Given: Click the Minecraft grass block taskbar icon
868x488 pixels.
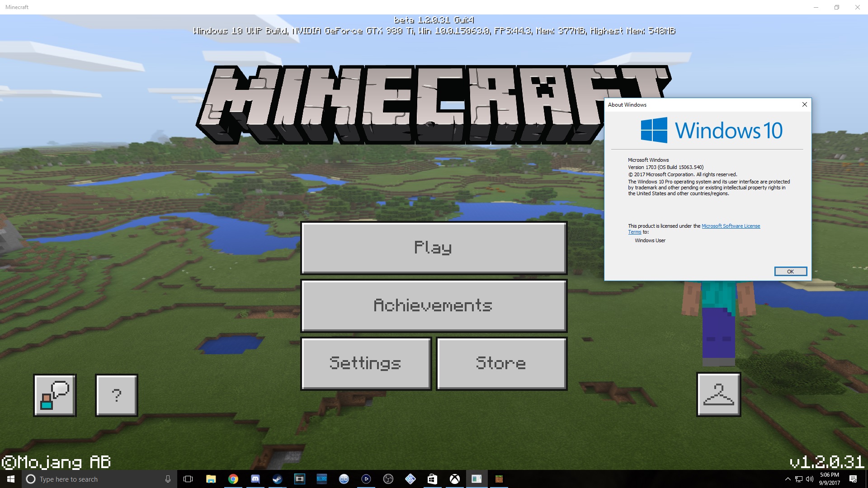Looking at the screenshot, I should point(499,479).
